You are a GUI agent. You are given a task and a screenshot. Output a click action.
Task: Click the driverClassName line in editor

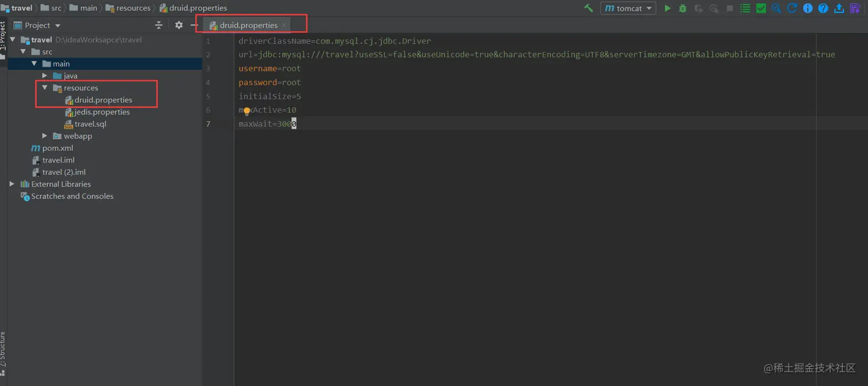point(335,41)
